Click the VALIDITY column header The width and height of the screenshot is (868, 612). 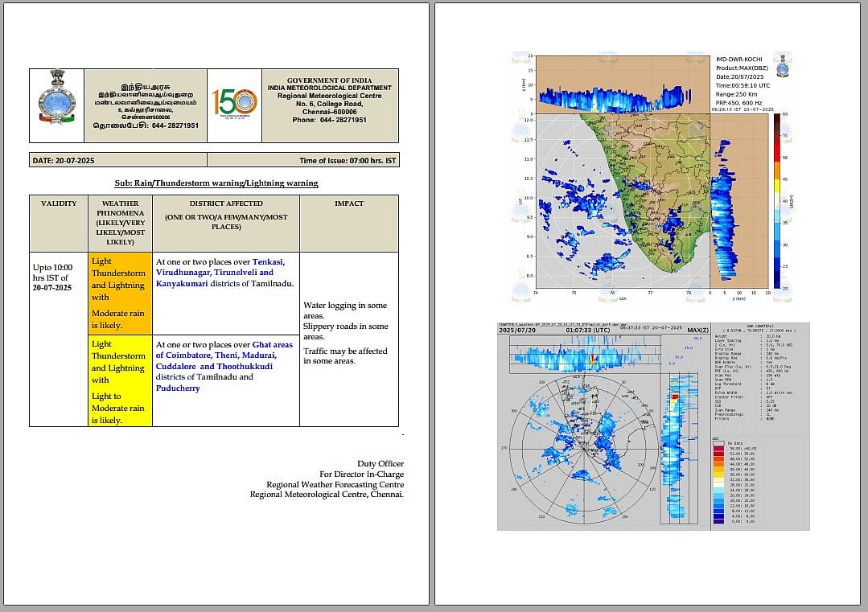pyautogui.click(x=59, y=203)
